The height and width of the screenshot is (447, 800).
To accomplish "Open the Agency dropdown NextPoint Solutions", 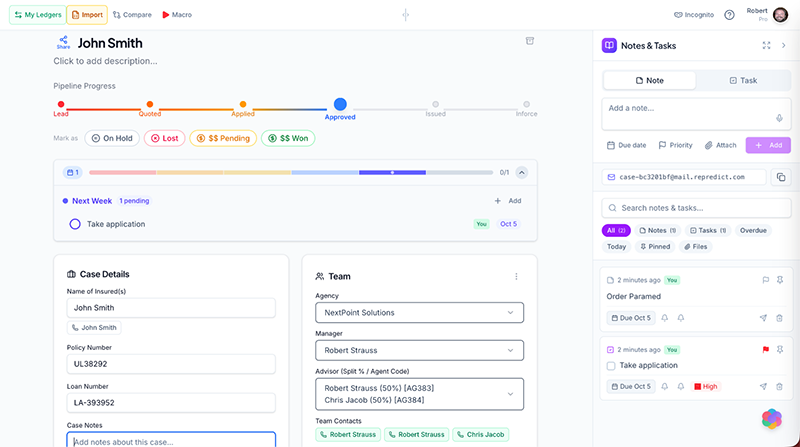I will (x=419, y=313).
